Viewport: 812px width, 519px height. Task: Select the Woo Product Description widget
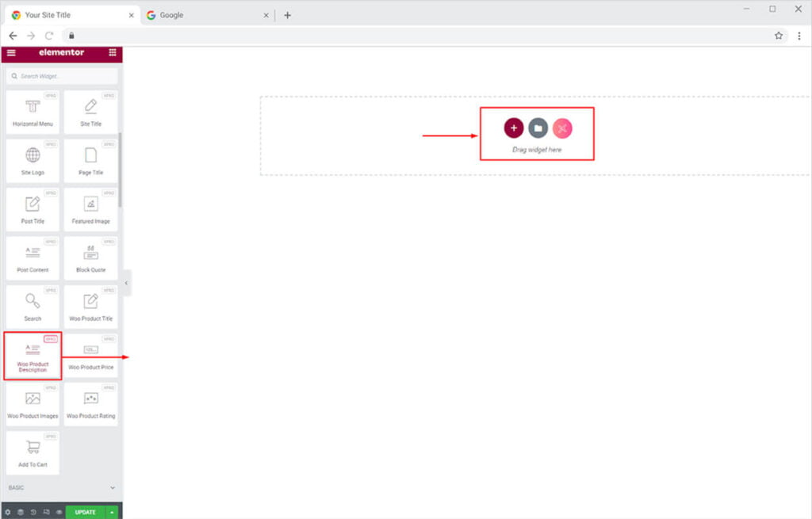pyautogui.click(x=33, y=356)
